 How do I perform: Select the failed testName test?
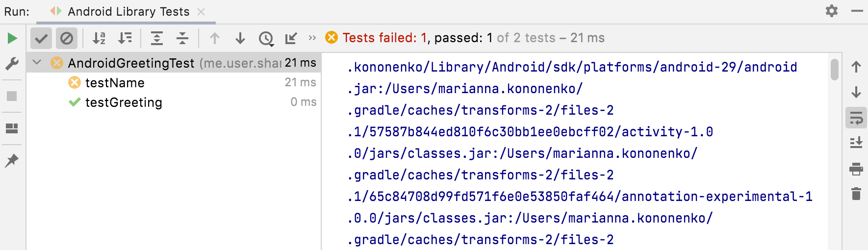click(x=115, y=83)
